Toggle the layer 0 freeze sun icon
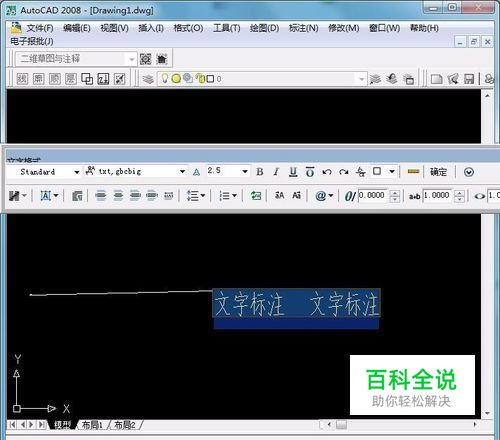Viewport: 500px width, 440px height. coord(176,79)
